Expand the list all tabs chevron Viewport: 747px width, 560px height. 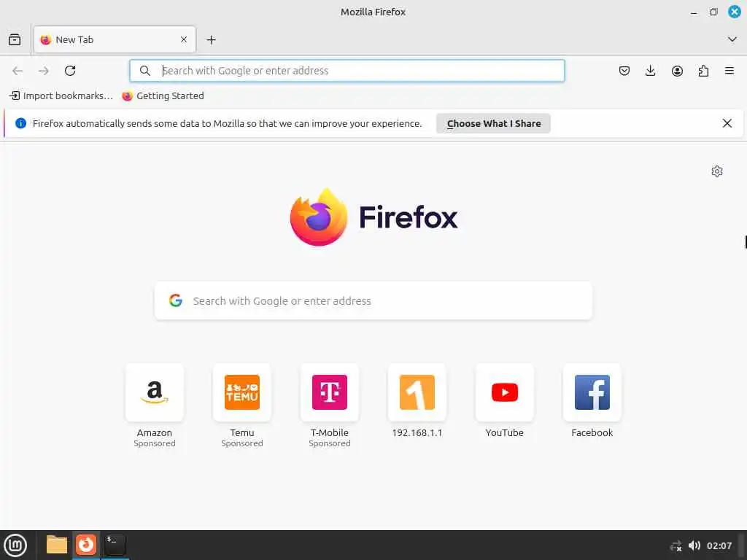coord(732,39)
